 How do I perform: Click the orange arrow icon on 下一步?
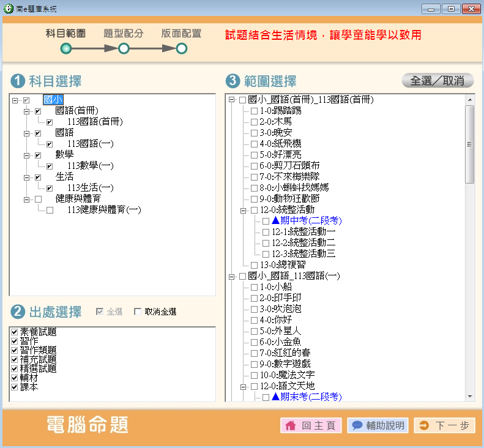pos(424,425)
